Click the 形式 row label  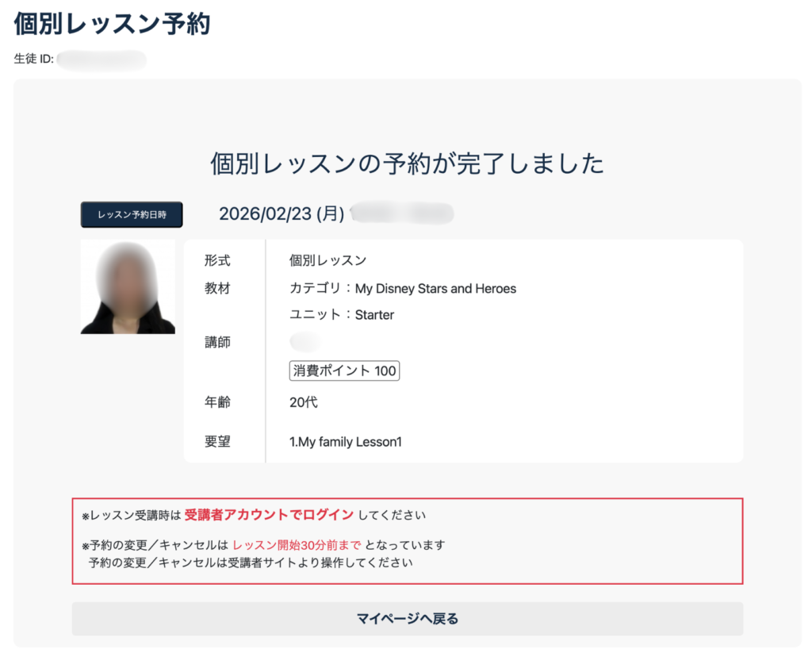tap(217, 260)
